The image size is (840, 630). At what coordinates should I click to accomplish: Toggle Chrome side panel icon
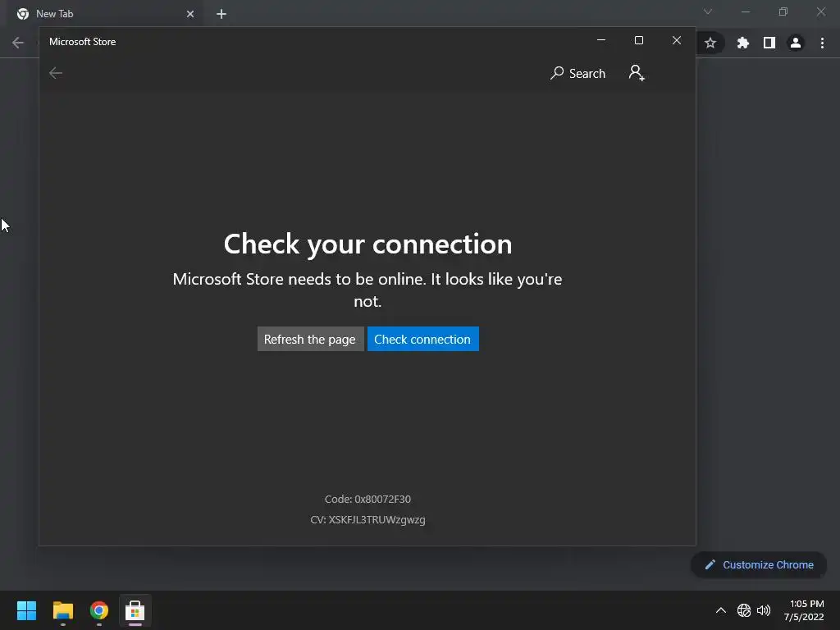(769, 43)
